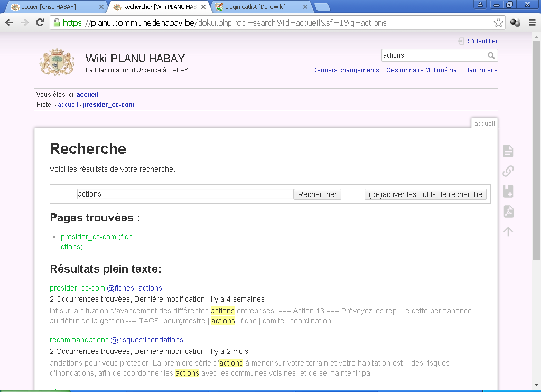Image resolution: width=541 pixels, height=392 pixels.
Task: Go back with the browser back arrow
Action: click(9, 23)
